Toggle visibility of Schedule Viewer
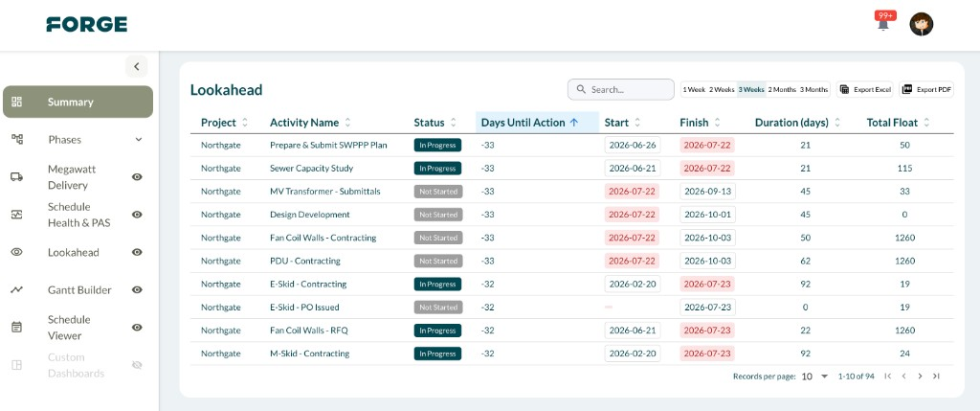The height and width of the screenshot is (411, 980). pyautogui.click(x=137, y=328)
